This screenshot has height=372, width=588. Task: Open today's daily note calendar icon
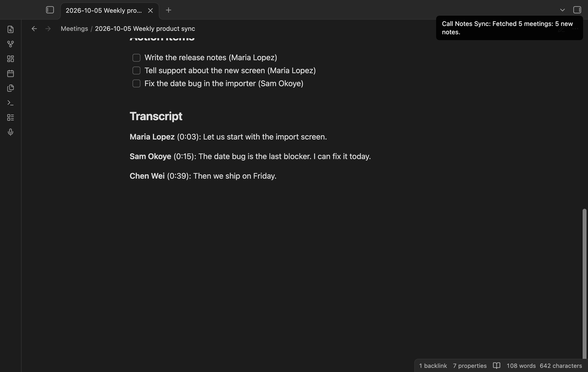click(11, 73)
